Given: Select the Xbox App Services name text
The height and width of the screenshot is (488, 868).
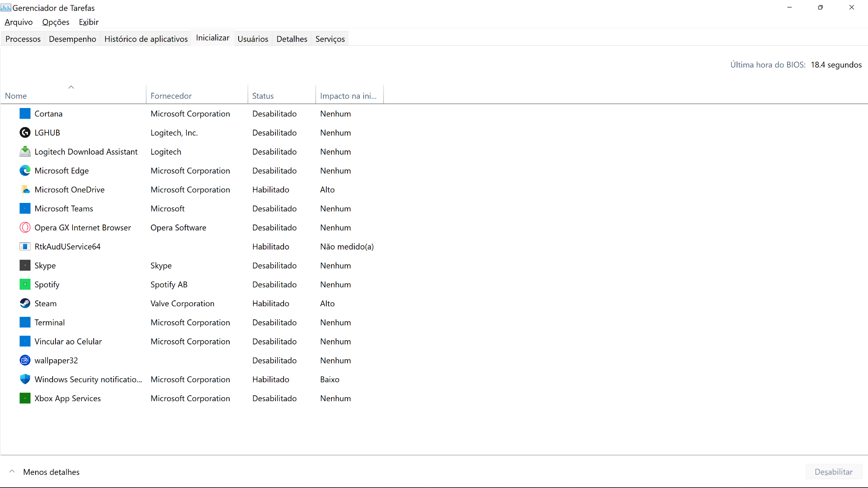Looking at the screenshot, I should (x=67, y=398).
